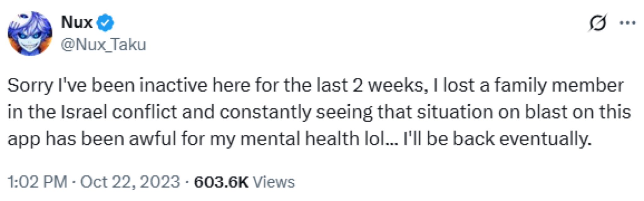Click the sentence "I'll be back eventually."
644x201 pixels.
coord(497,139)
